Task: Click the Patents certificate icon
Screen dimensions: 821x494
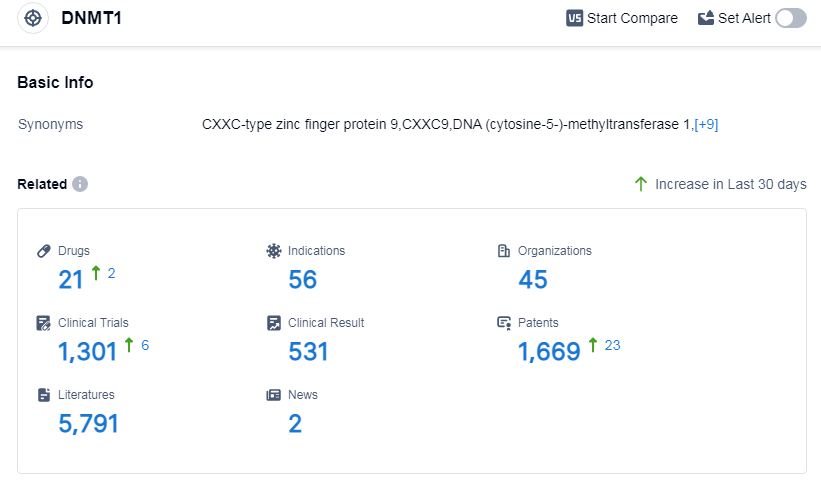Action: 504,323
